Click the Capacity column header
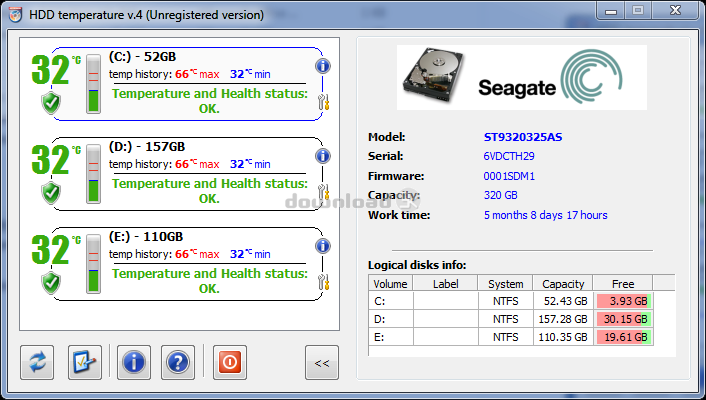 pos(563,284)
